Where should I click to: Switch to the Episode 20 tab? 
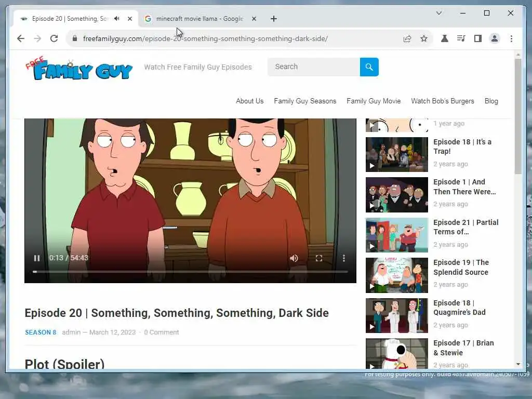click(76, 19)
